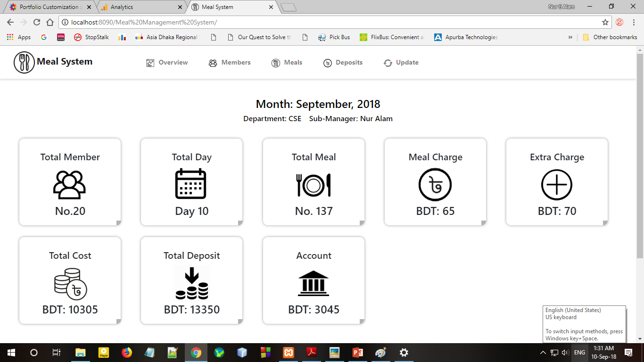Open the StopStalk bookmark
Screen dimensions: 644x362
tap(91, 37)
